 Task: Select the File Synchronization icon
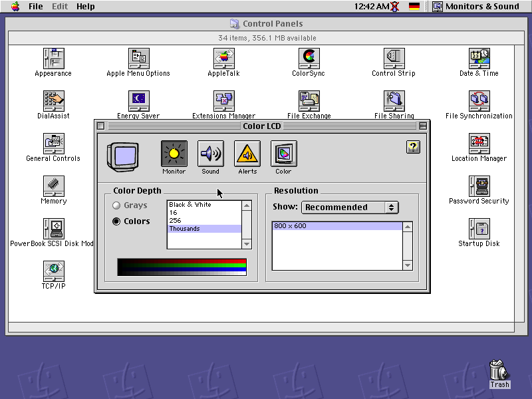click(x=479, y=101)
